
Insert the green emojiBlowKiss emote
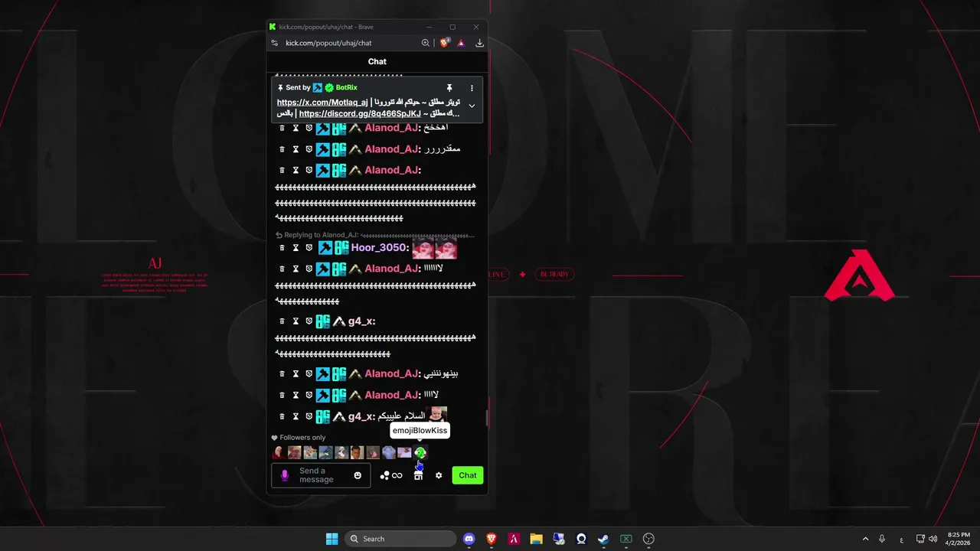pyautogui.click(x=420, y=453)
